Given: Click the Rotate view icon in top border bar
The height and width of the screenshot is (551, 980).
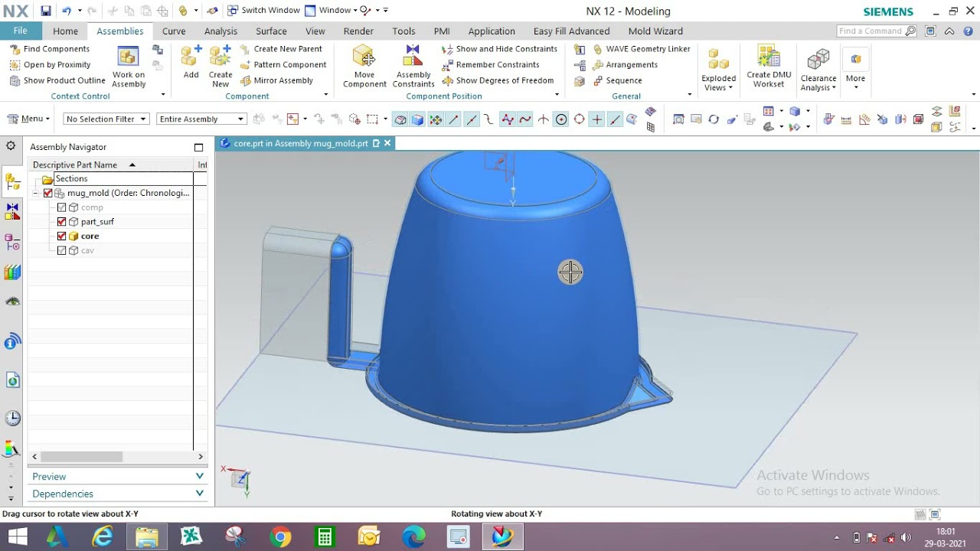Looking at the screenshot, I should tap(714, 119).
